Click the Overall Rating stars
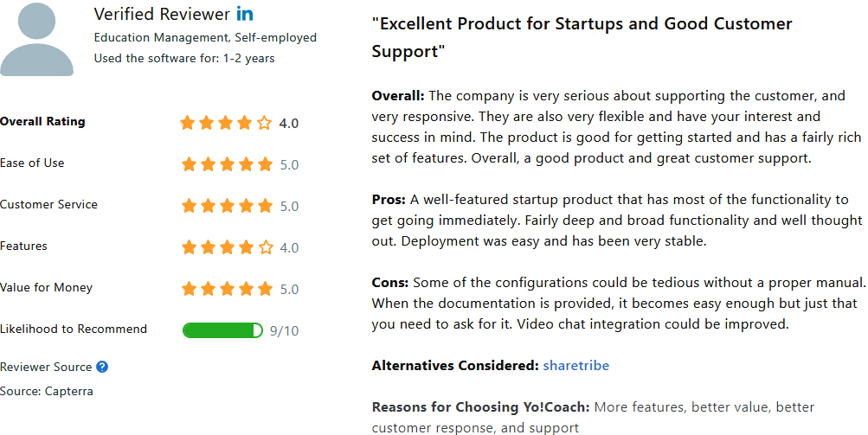The height and width of the screenshot is (435, 868). click(x=226, y=123)
